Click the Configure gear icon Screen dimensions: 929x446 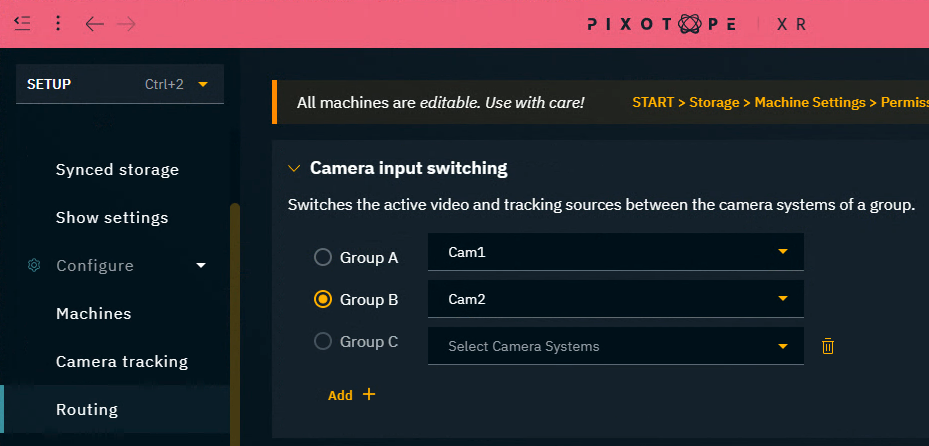[34, 266]
